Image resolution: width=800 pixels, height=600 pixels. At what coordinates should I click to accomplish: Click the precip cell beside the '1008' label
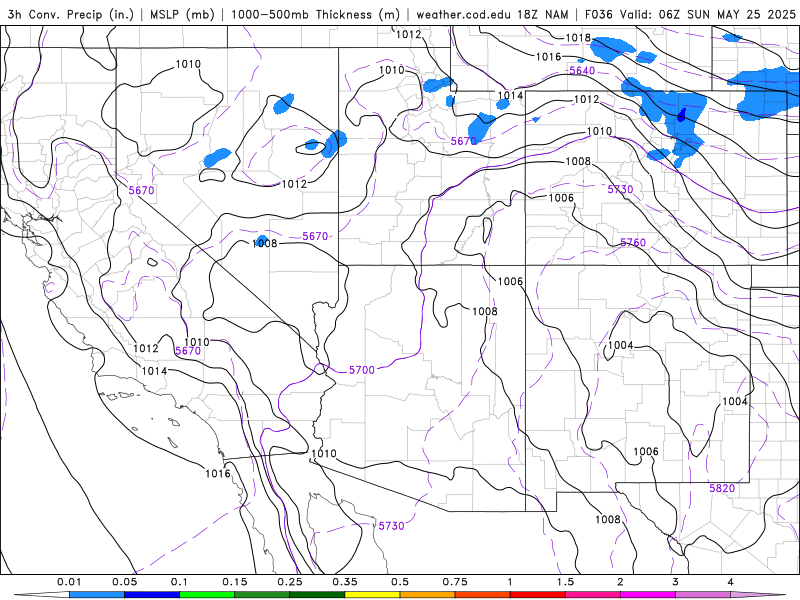(262, 239)
